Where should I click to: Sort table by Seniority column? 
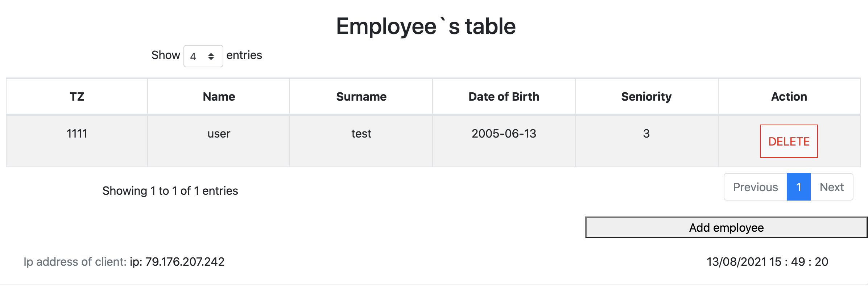(646, 96)
